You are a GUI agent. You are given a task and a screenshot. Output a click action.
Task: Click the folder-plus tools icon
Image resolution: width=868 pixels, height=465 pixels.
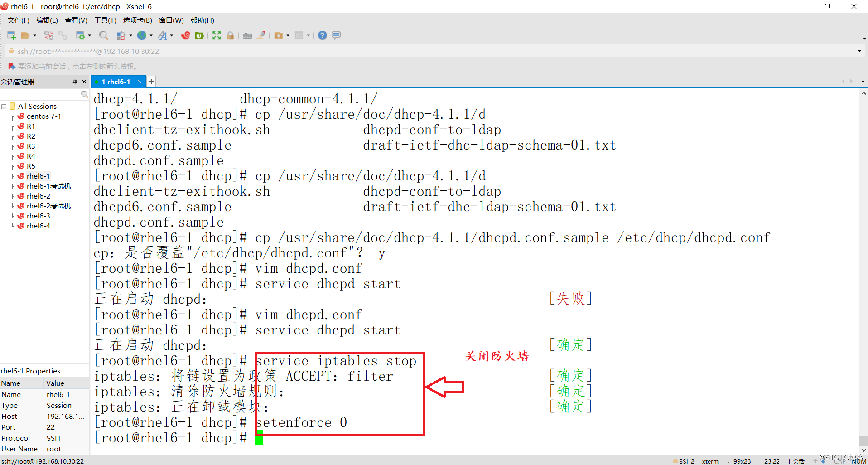point(279,35)
